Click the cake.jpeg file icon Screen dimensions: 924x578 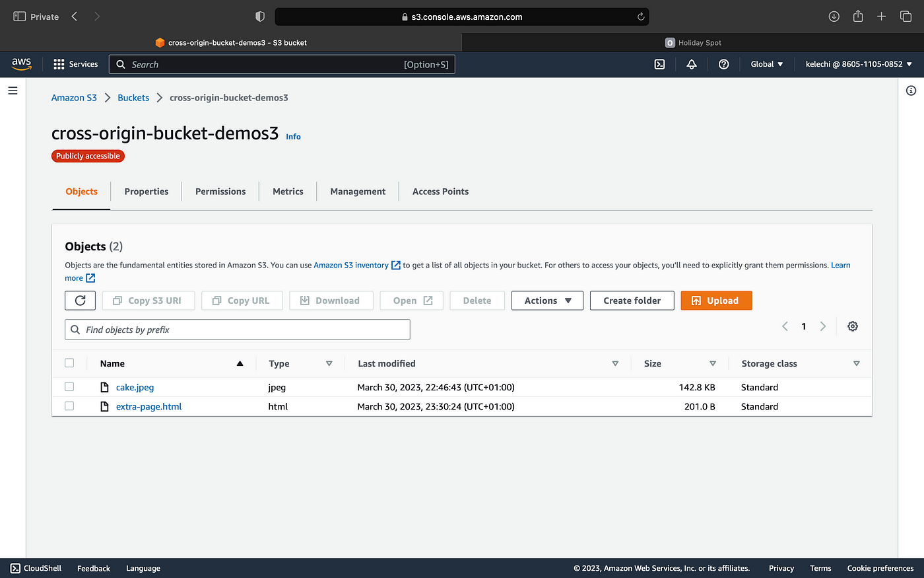tap(104, 387)
